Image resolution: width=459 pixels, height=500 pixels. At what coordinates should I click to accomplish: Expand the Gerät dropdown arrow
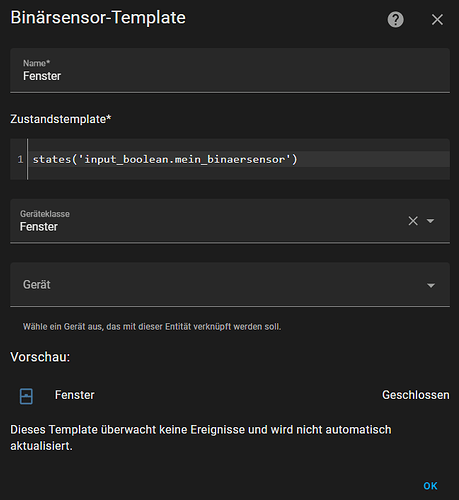click(x=431, y=285)
